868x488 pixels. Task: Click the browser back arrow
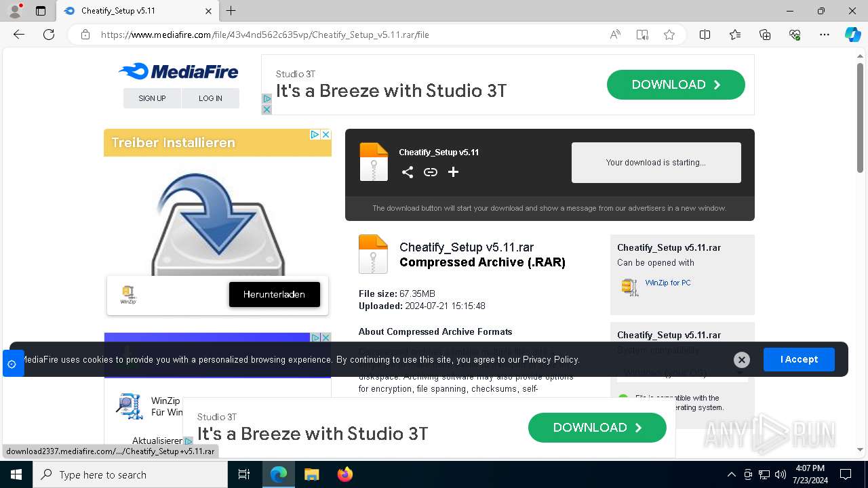19,35
